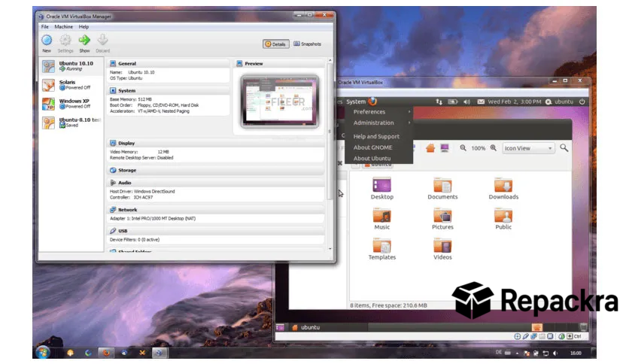Click the network indicator in Ubuntu panel
This screenshot has width=629, height=364.
(439, 102)
